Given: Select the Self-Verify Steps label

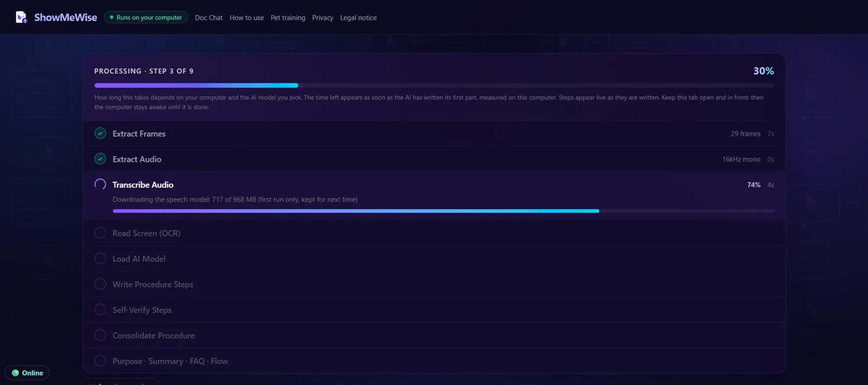Looking at the screenshot, I should [142, 310].
